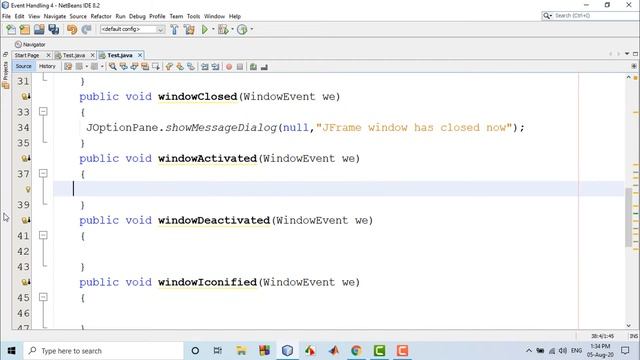
Task: Click the New File toolbar icon
Action: (x=11, y=29)
